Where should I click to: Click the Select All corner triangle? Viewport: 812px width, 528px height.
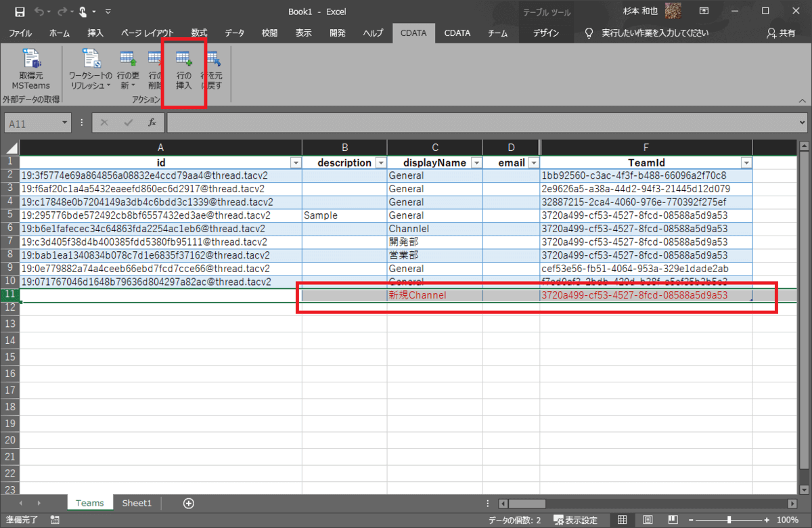click(x=10, y=148)
